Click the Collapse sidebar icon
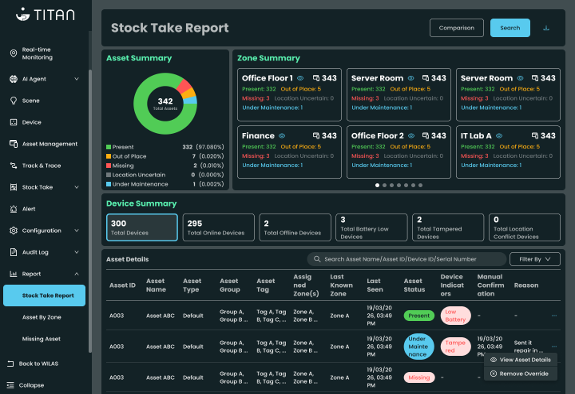Image resolution: width=575 pixels, height=394 pixels. click(x=10, y=385)
